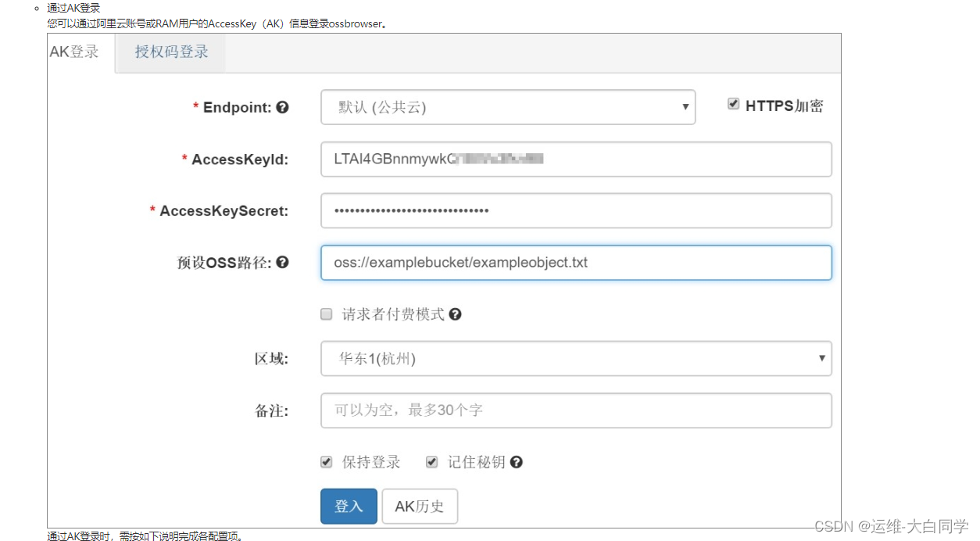Screen dimensions: 980x541
Task: Uncheck the 记住秘钥 checkbox
Action: click(431, 462)
